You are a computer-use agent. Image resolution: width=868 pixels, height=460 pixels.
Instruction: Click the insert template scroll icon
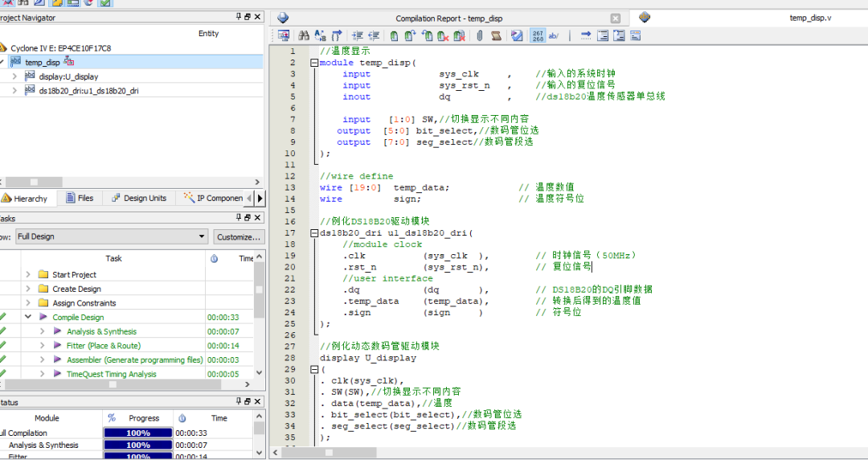(497, 35)
